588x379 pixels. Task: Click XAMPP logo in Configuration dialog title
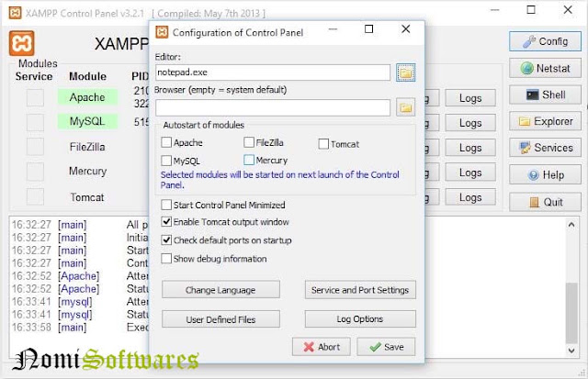(x=162, y=32)
